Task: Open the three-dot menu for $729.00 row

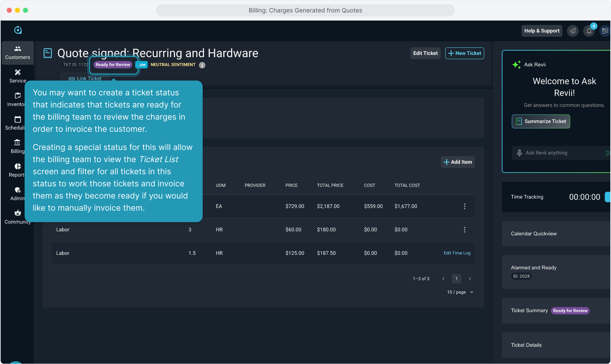Action: coord(464,206)
